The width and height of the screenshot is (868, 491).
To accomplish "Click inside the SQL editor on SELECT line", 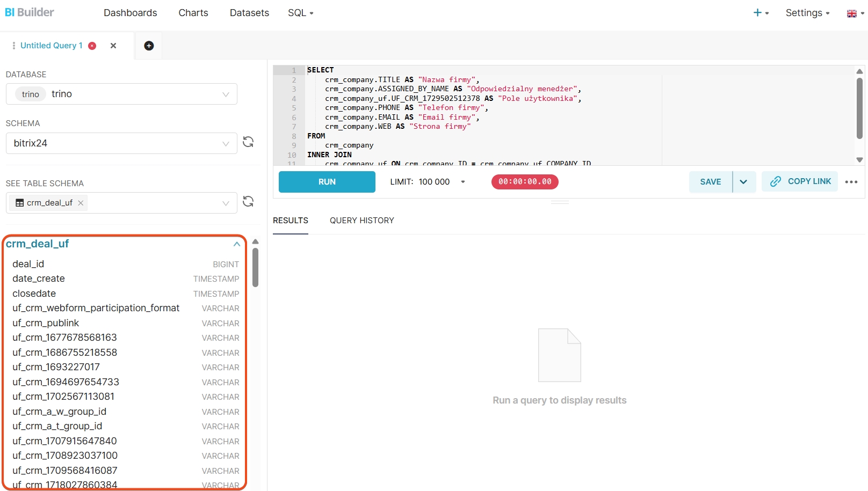I will (430, 70).
